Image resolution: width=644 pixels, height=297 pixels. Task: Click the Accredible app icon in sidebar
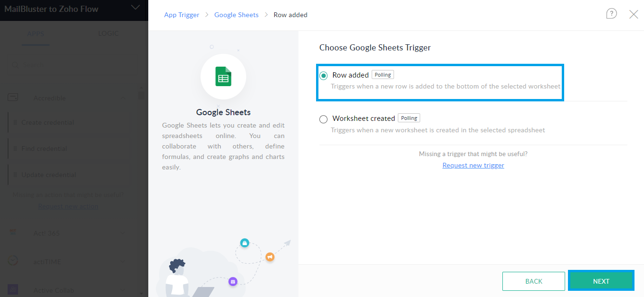(x=13, y=98)
